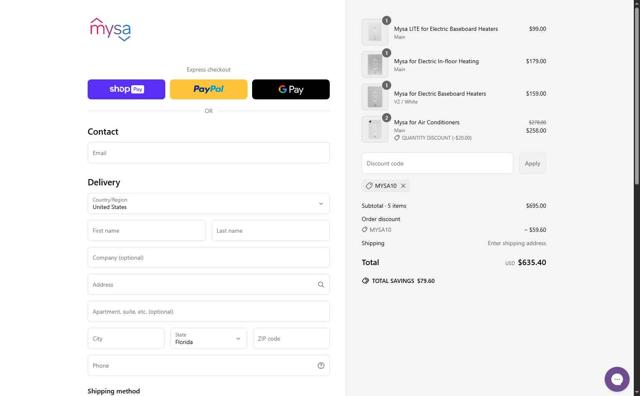
Task: Choose PayPal express checkout
Action: [x=209, y=89]
